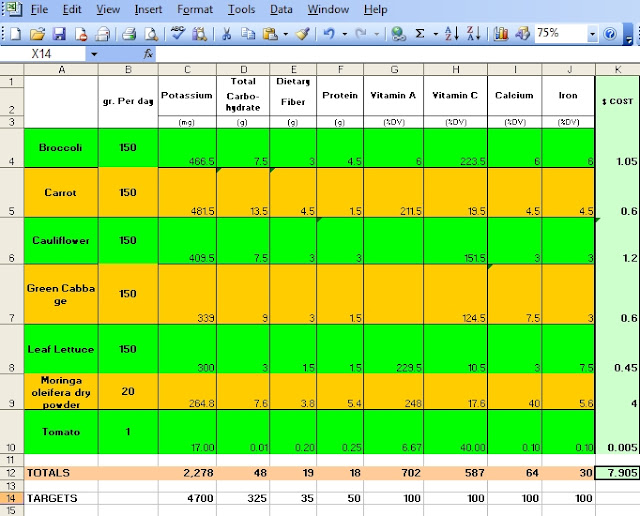Screen dimensions: 640x516
Task: Select row header 14
Action: 11,498
